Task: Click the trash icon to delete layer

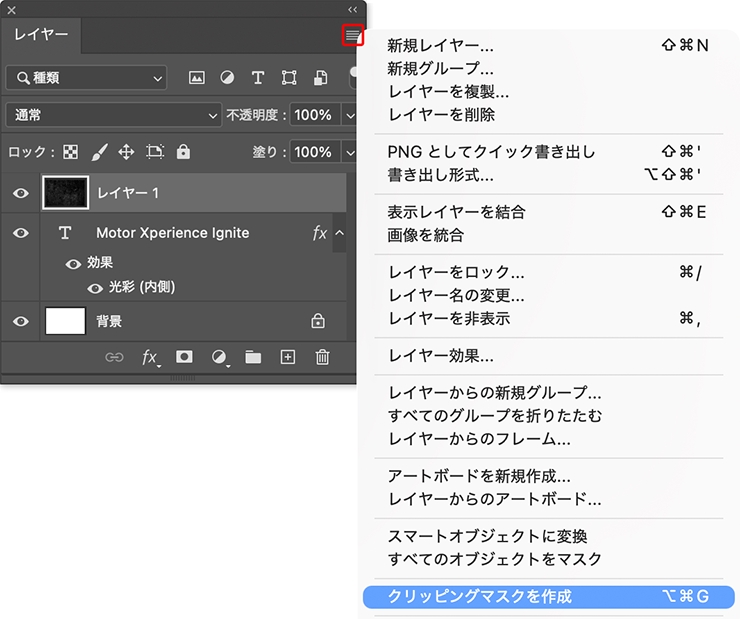Action: [322, 357]
